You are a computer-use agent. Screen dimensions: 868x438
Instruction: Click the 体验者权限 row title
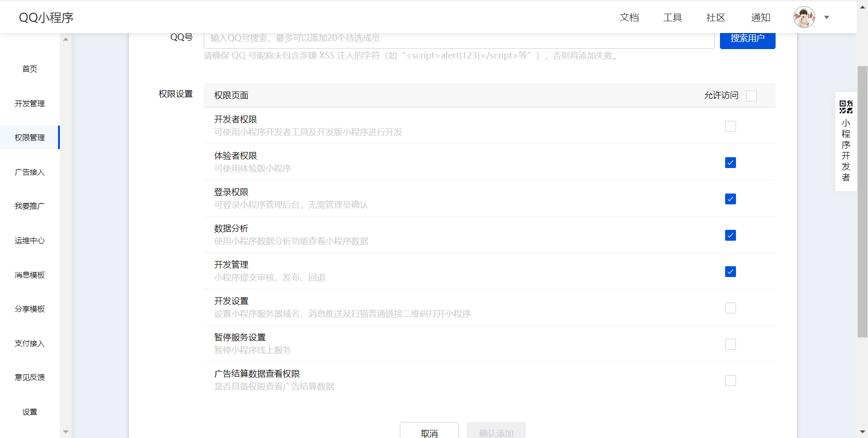[x=236, y=156]
